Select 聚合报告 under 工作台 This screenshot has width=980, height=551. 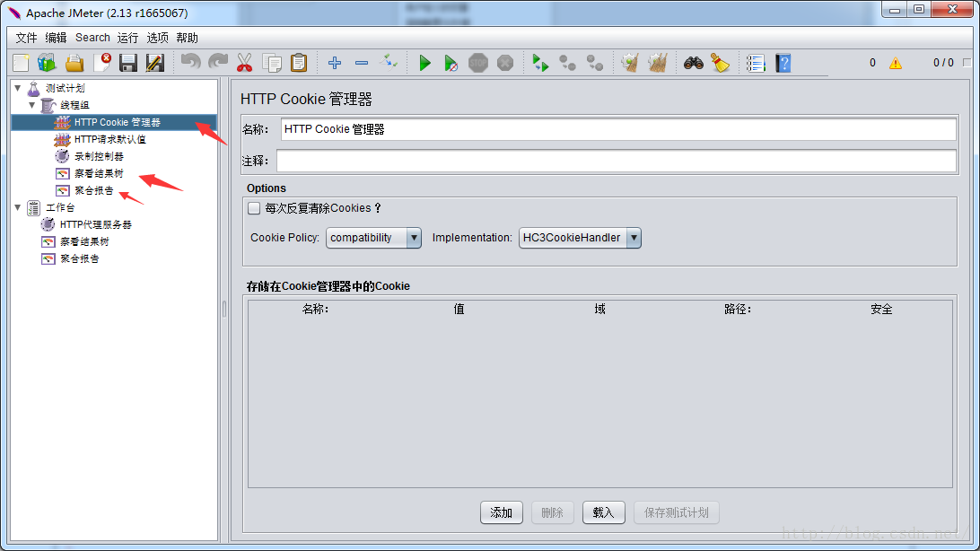[x=79, y=258]
